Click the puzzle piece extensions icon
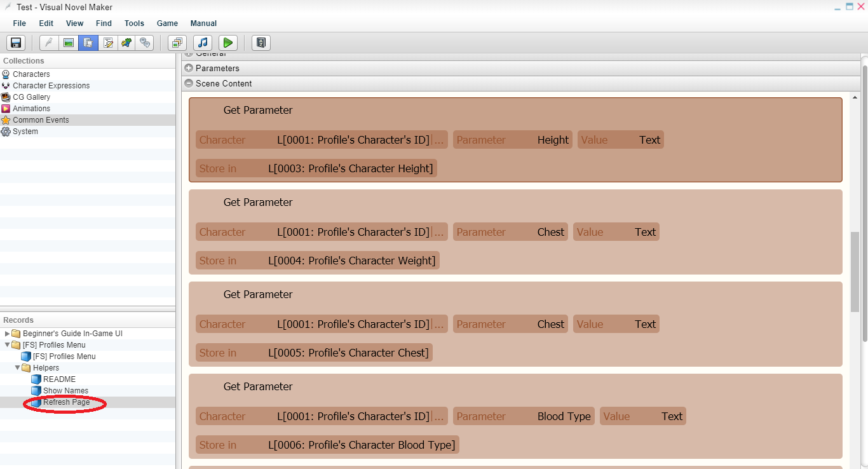The image size is (868, 469). point(127,43)
